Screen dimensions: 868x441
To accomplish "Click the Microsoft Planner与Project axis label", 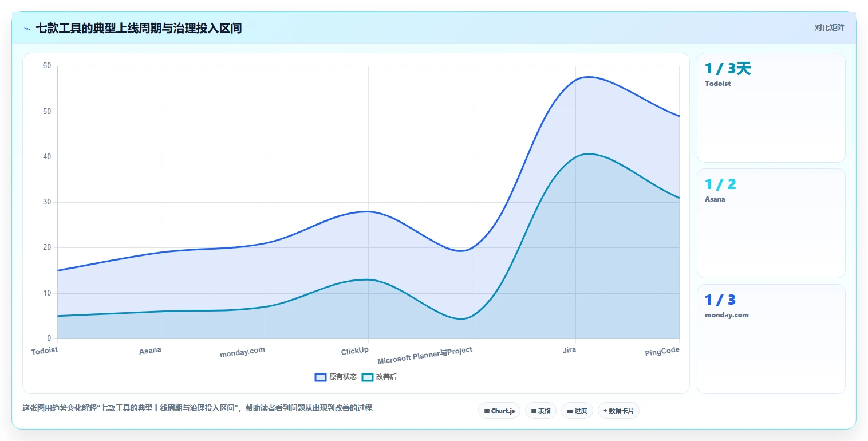I will coord(425,355).
